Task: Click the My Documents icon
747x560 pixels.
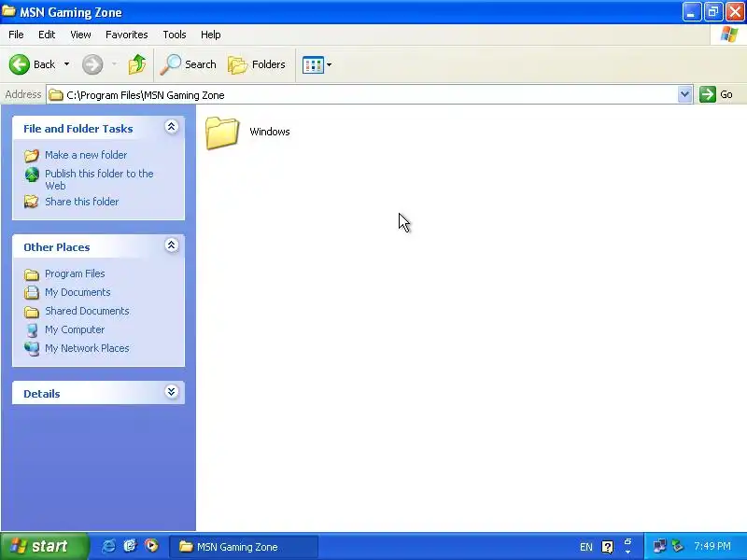Action: tap(32, 292)
